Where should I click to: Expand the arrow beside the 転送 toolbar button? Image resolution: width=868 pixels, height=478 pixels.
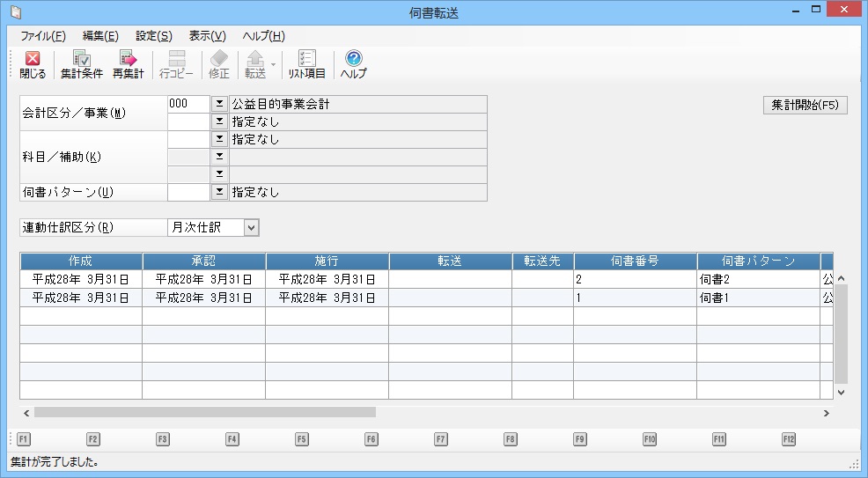click(x=274, y=64)
